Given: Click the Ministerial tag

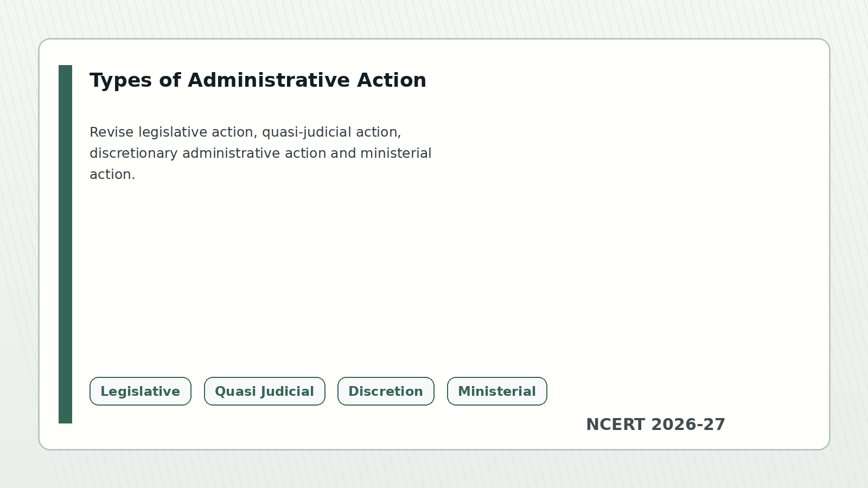Looking at the screenshot, I should click(497, 391).
